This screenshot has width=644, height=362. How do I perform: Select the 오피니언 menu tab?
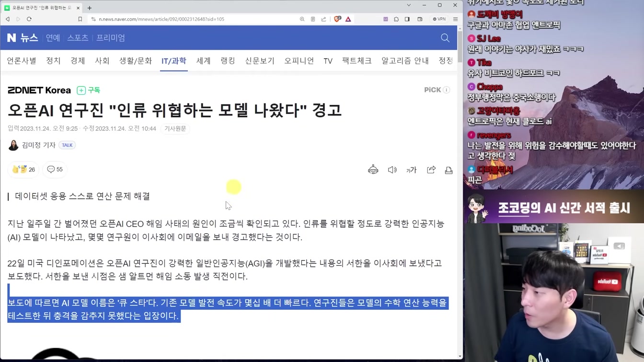click(x=299, y=61)
